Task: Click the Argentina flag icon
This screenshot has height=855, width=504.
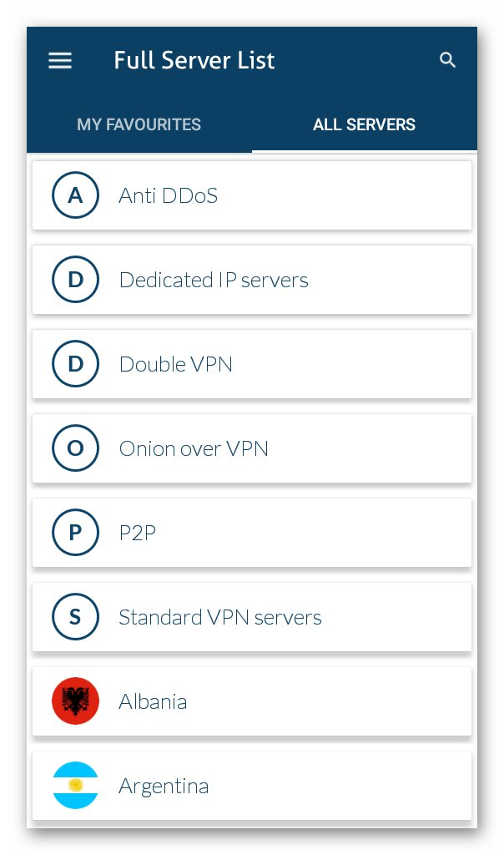Action: click(x=75, y=785)
